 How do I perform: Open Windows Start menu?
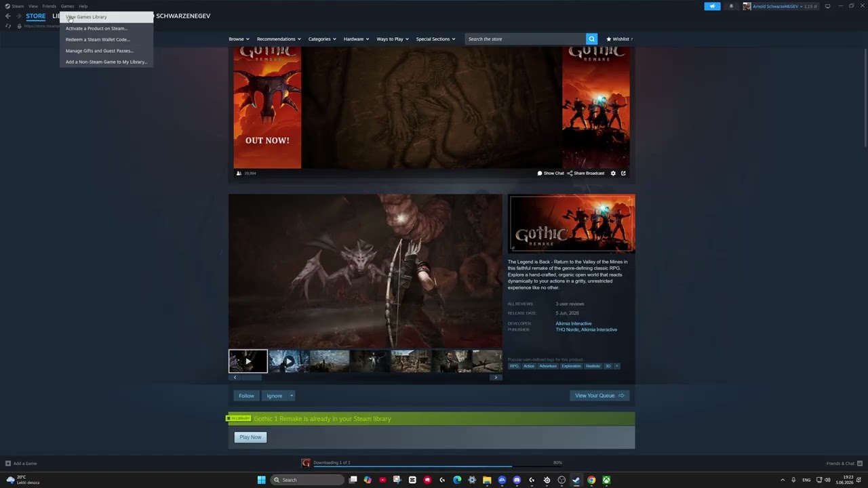tap(261, 480)
